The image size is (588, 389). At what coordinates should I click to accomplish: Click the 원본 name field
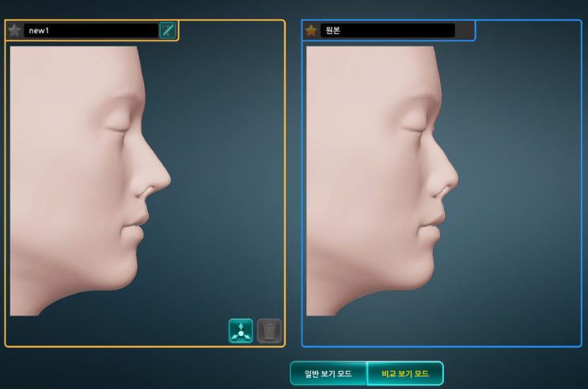click(x=388, y=30)
